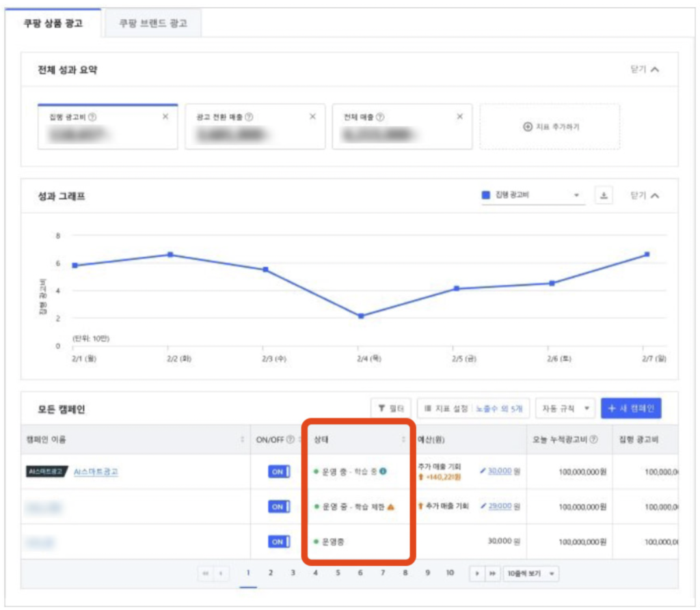700x610 pixels.
Task: Open help icon beside 전체 매출
Action: pos(380,117)
